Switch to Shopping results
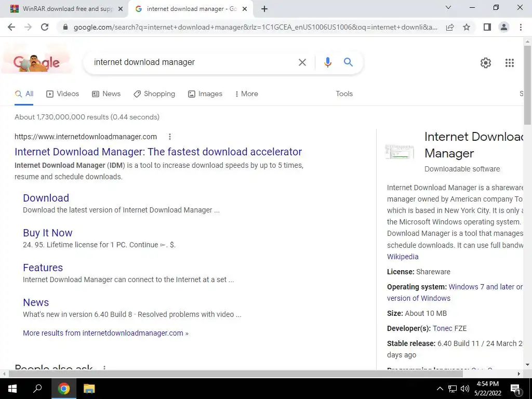The image size is (532, 399). tap(154, 94)
